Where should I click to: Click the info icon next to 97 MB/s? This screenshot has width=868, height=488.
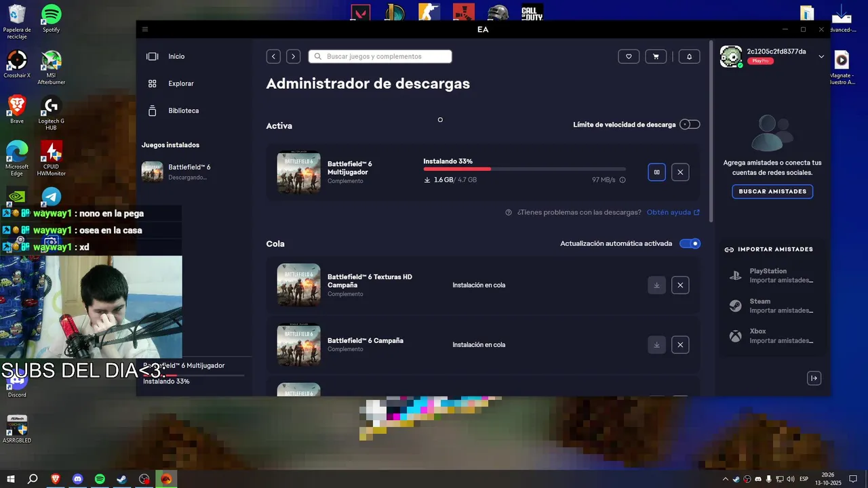pos(623,180)
